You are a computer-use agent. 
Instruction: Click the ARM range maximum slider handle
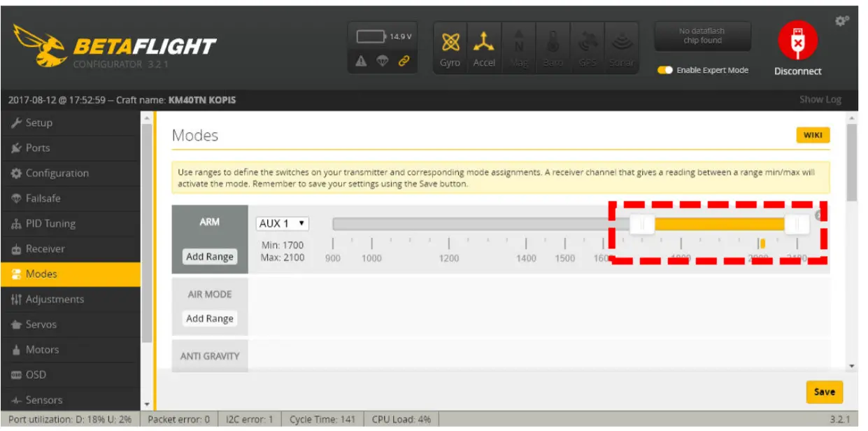797,224
